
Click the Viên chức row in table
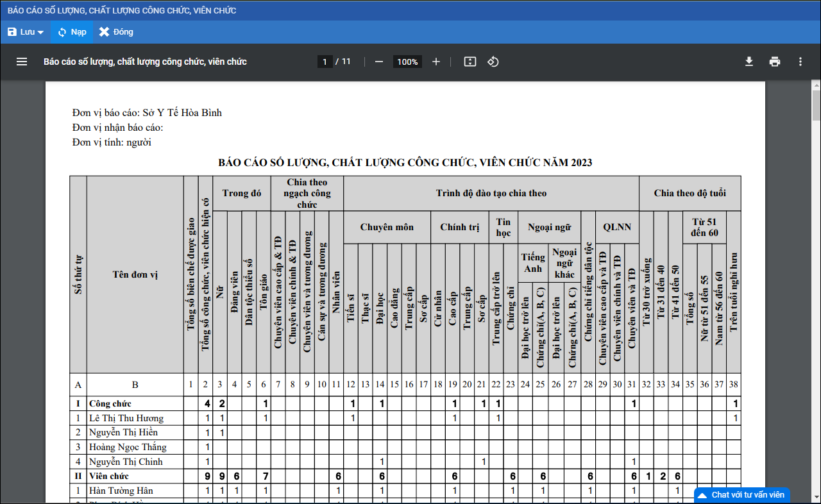point(109,476)
